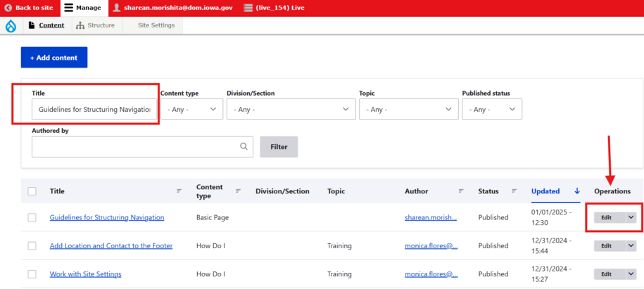The image size is (644, 289).
Task: Click the search icon in Authored by field
Action: tap(244, 146)
